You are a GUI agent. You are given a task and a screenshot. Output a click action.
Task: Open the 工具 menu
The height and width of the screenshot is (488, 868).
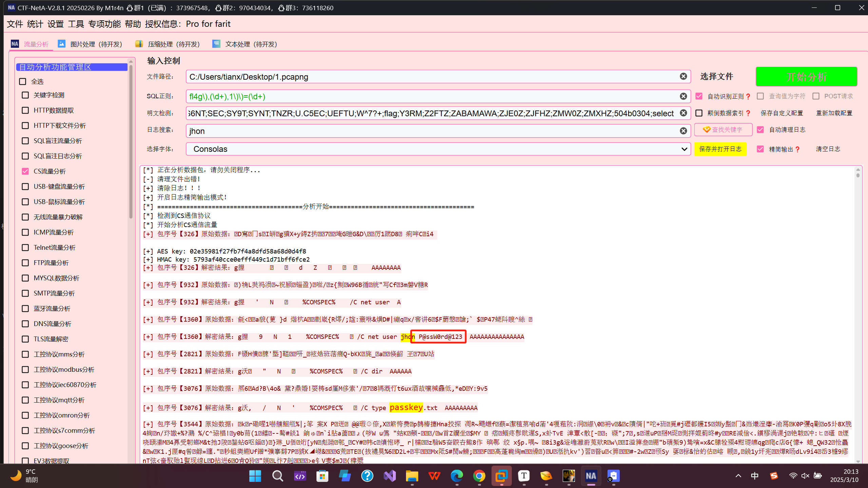76,24
